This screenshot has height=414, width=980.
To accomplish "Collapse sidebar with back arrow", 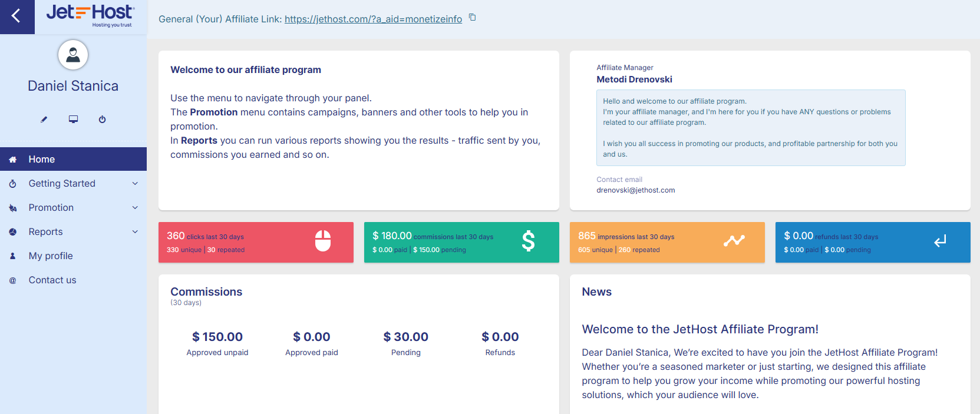I will tap(17, 16).
